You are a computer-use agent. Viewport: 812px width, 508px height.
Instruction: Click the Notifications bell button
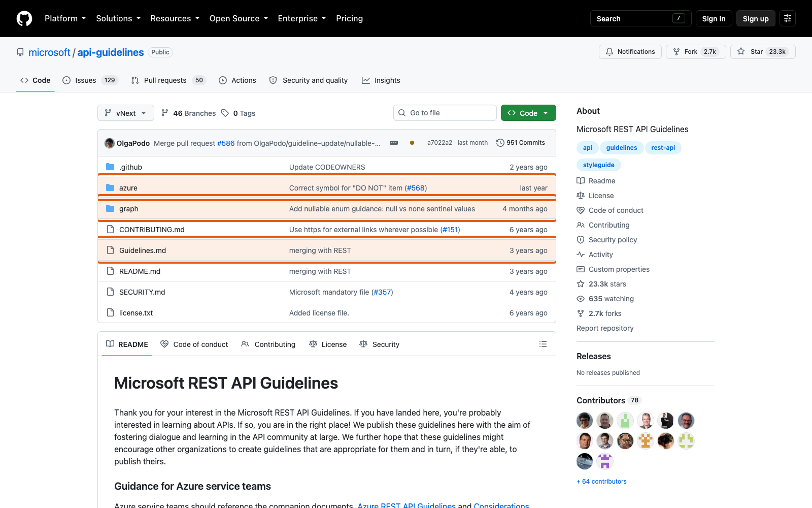(x=630, y=52)
